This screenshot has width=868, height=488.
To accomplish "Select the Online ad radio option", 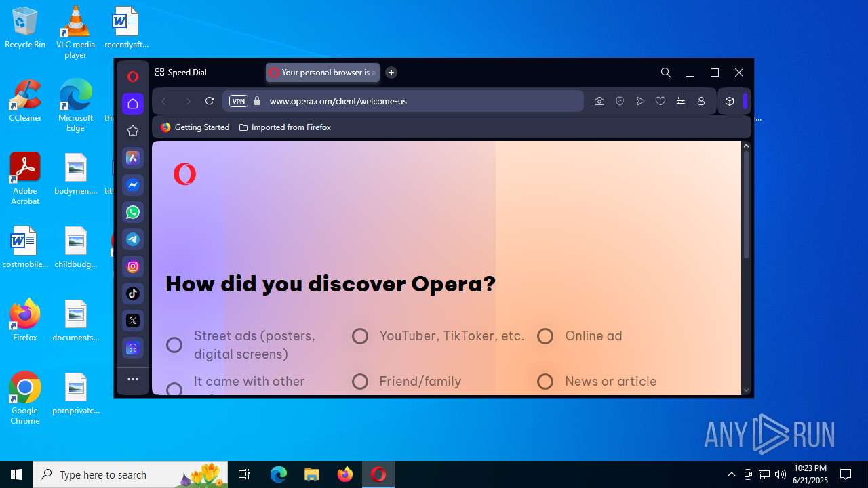I will (545, 336).
